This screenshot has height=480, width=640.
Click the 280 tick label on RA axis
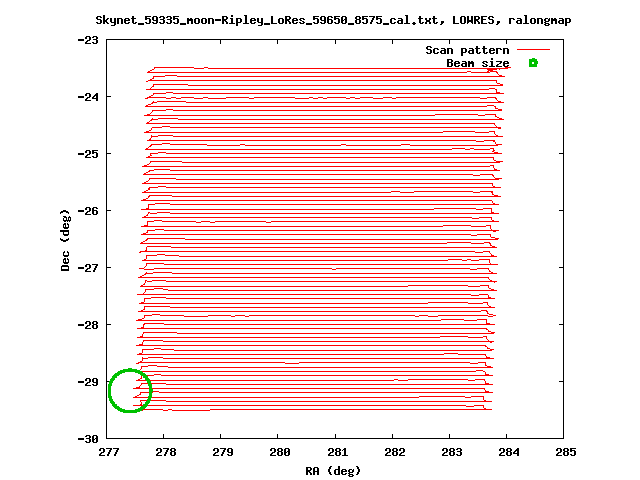pyautogui.click(x=280, y=452)
